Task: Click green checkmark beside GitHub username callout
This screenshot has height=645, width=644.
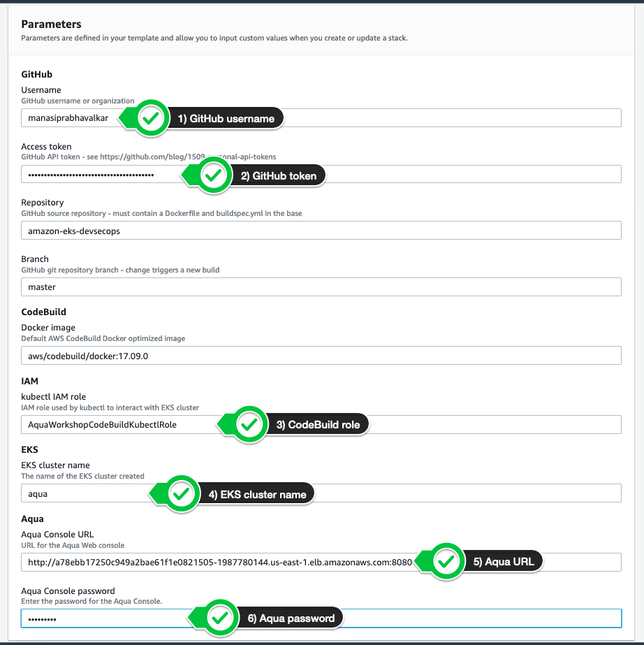Action: tap(152, 119)
